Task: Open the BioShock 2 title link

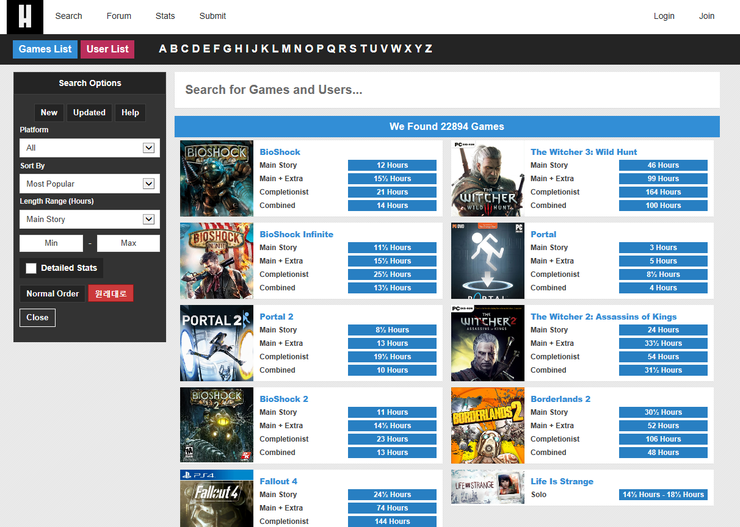Action: (284, 399)
